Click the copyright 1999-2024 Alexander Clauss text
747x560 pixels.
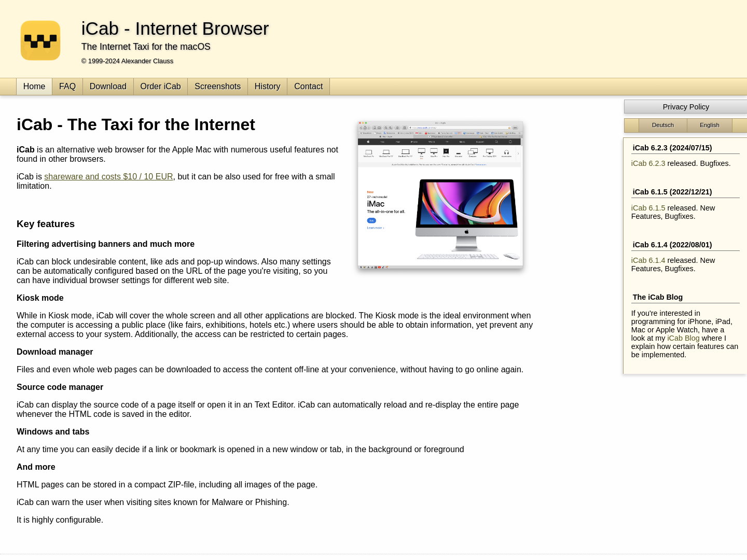[x=127, y=61]
